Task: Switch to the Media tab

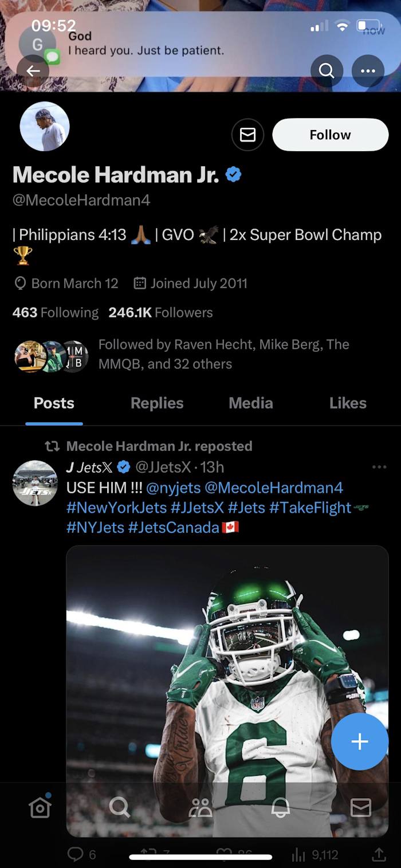Action: [x=250, y=403]
